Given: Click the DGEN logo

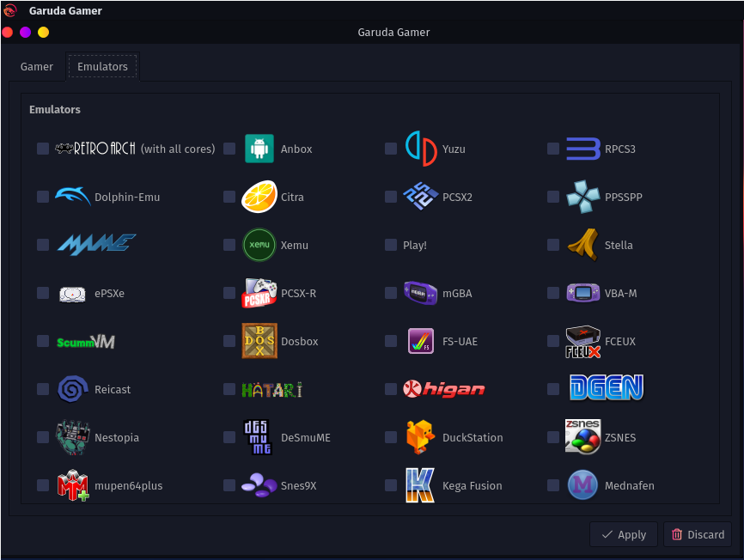Looking at the screenshot, I should pyautogui.click(x=607, y=387).
